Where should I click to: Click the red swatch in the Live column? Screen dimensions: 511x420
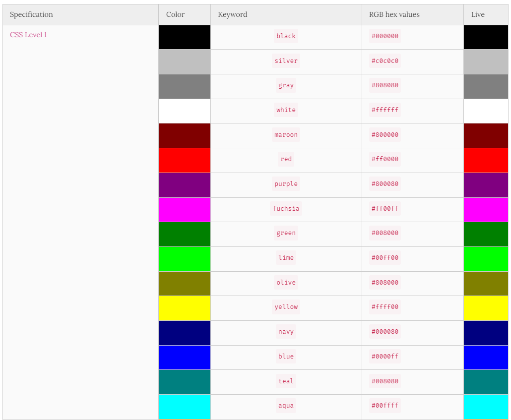(x=486, y=160)
